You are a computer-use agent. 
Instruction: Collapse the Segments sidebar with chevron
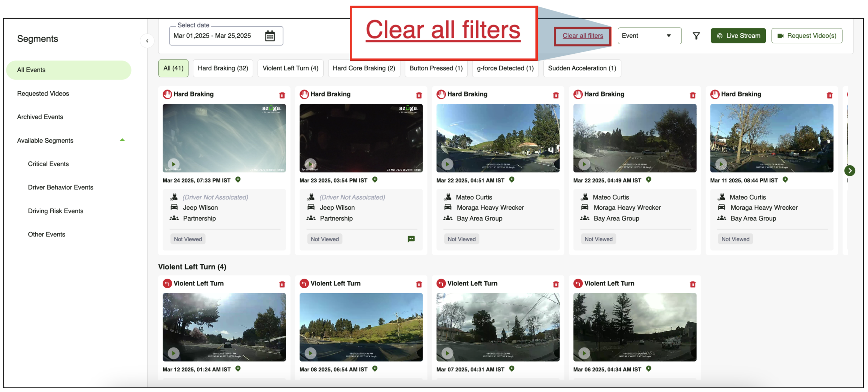(x=147, y=41)
